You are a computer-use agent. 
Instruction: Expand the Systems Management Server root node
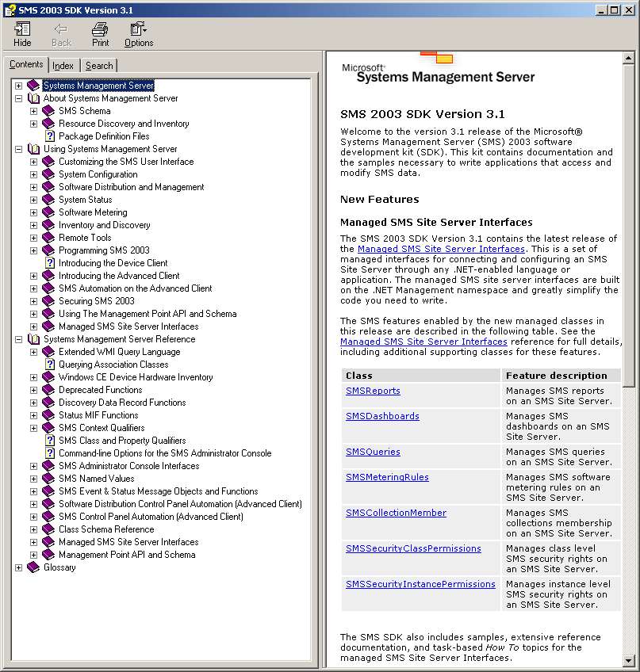[18, 86]
